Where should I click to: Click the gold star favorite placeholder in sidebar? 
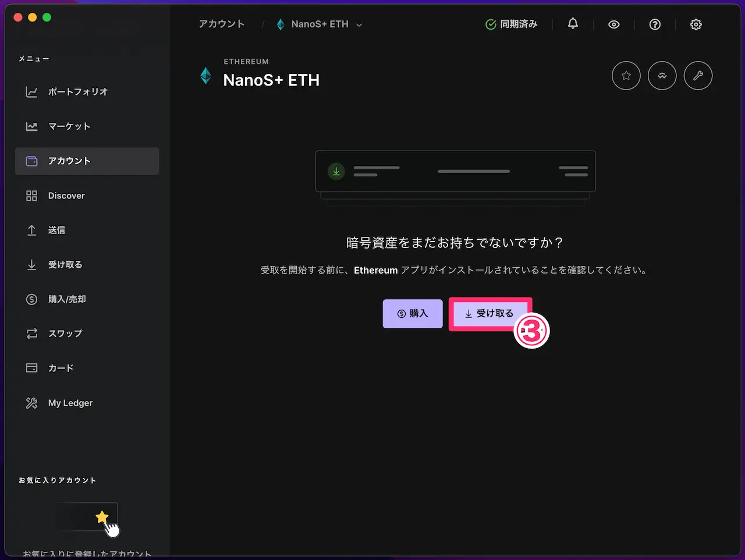[x=102, y=517]
